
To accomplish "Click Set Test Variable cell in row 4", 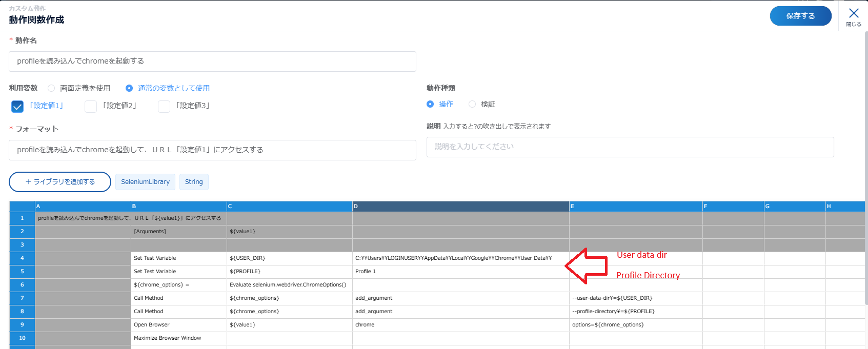I will (x=178, y=258).
